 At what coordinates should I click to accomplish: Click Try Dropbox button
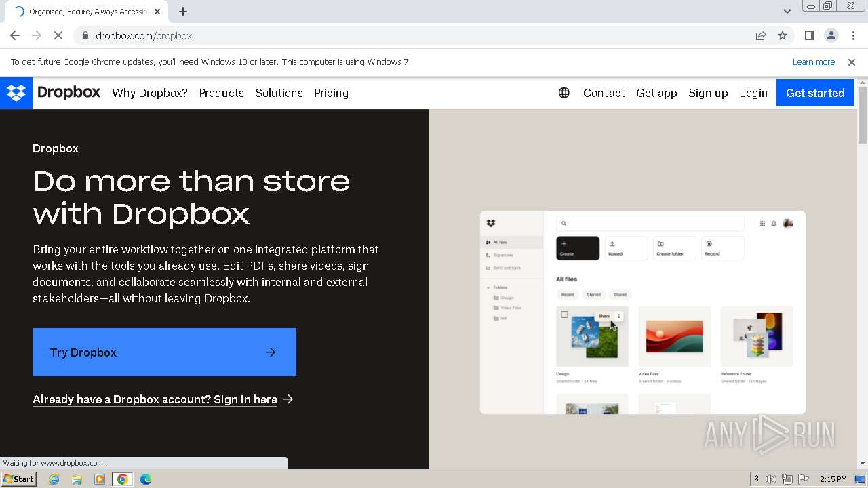[x=164, y=352]
